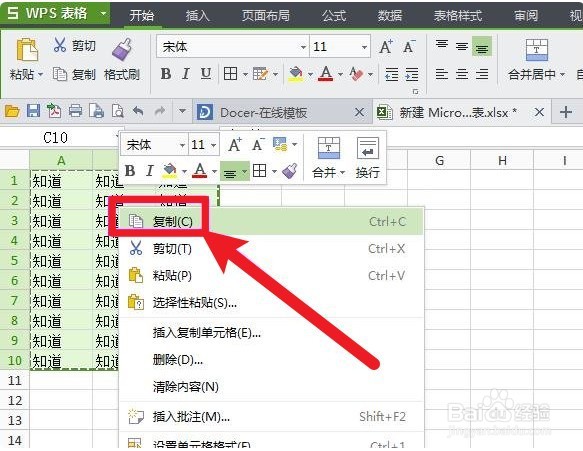The height and width of the screenshot is (451, 583).
Task: Toggle Bold in the ribbon
Action: 166,74
